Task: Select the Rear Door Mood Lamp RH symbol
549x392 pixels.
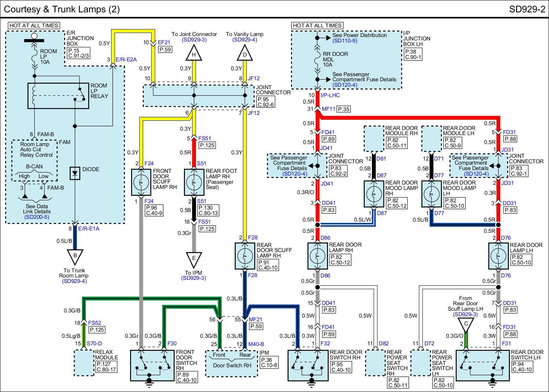Action: pos(374,194)
